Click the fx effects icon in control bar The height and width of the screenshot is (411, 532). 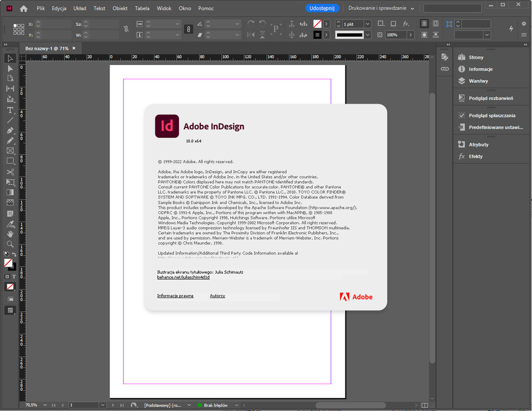click(x=406, y=24)
